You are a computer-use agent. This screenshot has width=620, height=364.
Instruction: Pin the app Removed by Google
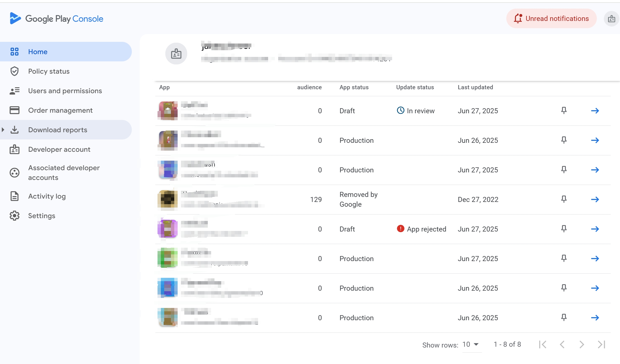click(564, 199)
